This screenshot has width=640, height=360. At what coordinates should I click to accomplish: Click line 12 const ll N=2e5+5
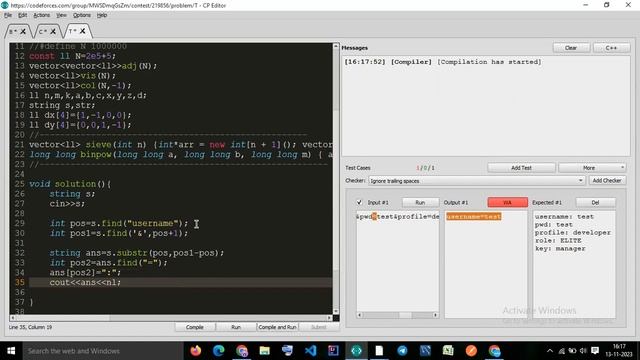[72, 56]
